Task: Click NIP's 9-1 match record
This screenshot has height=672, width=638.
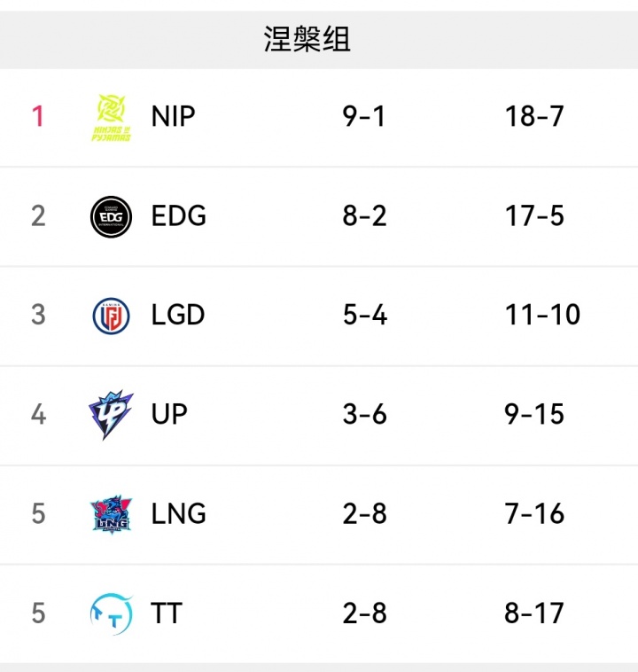Action: (364, 116)
